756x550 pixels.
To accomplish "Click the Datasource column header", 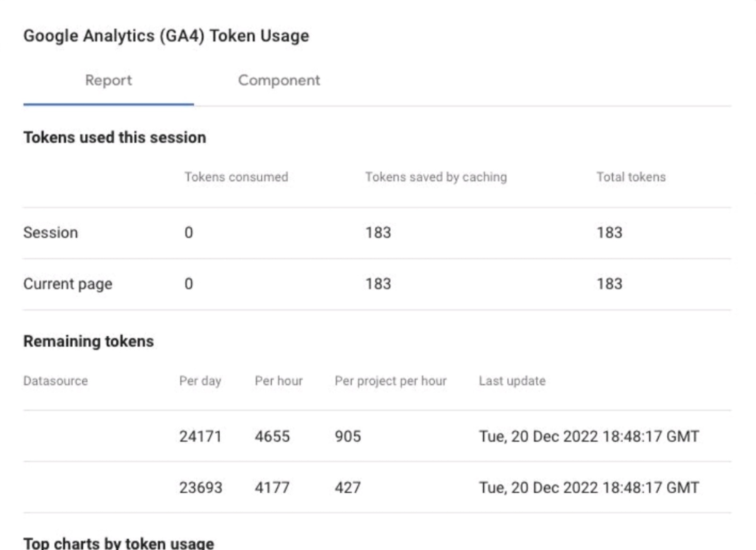I will click(55, 381).
